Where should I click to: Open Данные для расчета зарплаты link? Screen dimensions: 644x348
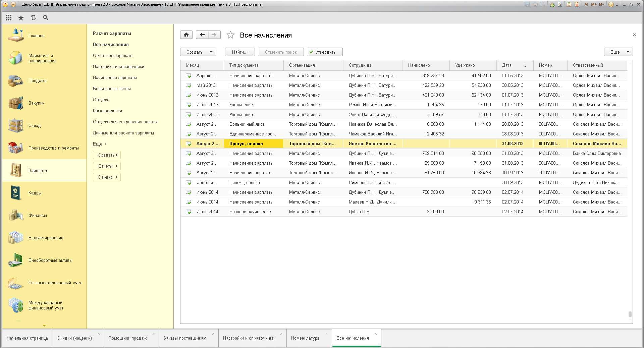pos(123,133)
